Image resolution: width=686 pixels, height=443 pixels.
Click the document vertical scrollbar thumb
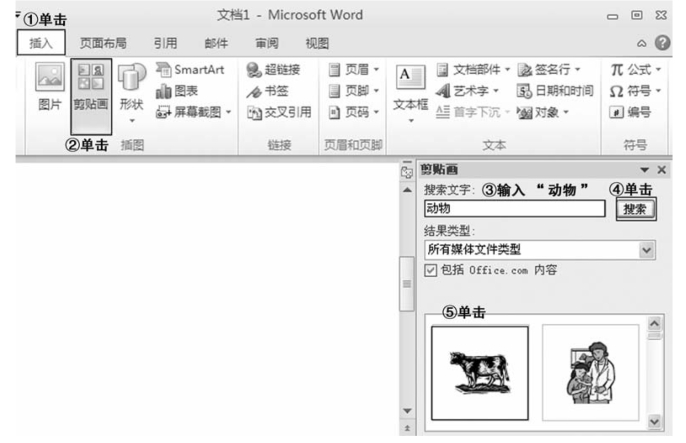tap(407, 283)
